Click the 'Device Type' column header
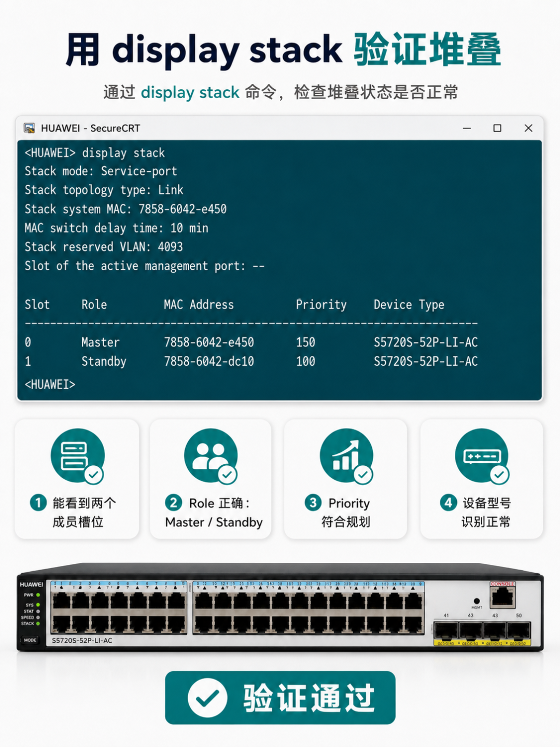The height and width of the screenshot is (747, 560). click(x=409, y=305)
